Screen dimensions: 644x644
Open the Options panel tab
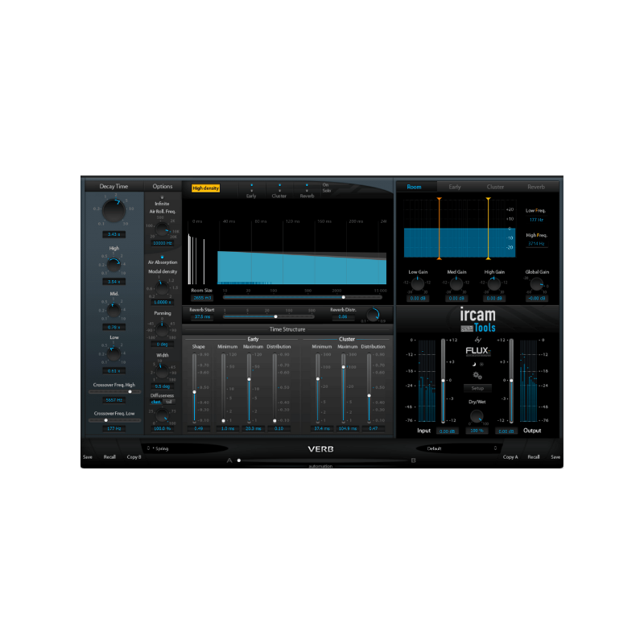click(x=163, y=185)
